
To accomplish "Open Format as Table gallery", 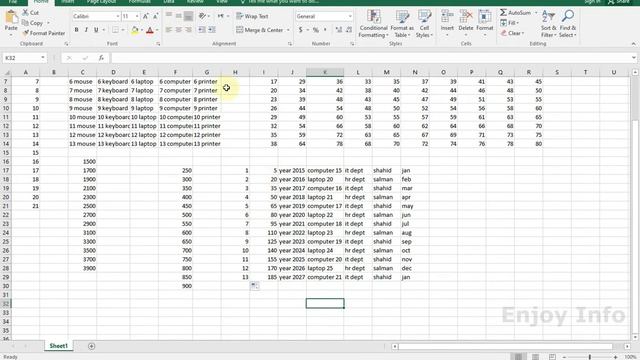I will [x=402, y=24].
